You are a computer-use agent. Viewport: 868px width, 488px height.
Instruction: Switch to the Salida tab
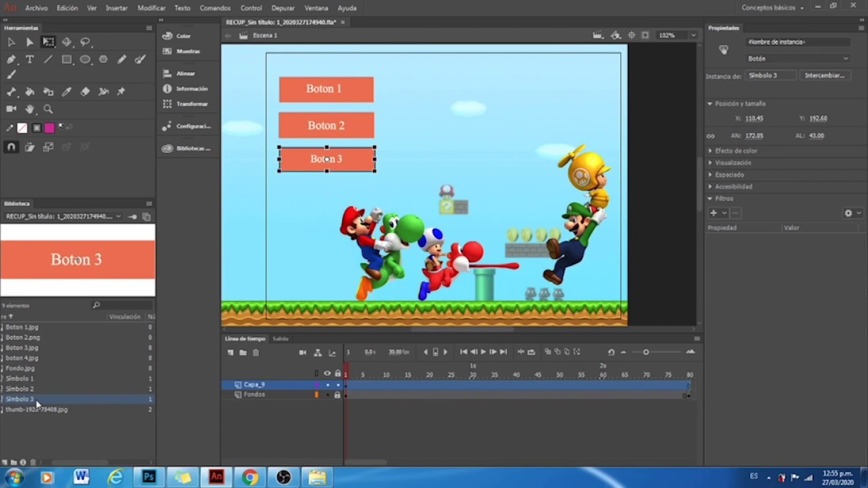click(280, 338)
